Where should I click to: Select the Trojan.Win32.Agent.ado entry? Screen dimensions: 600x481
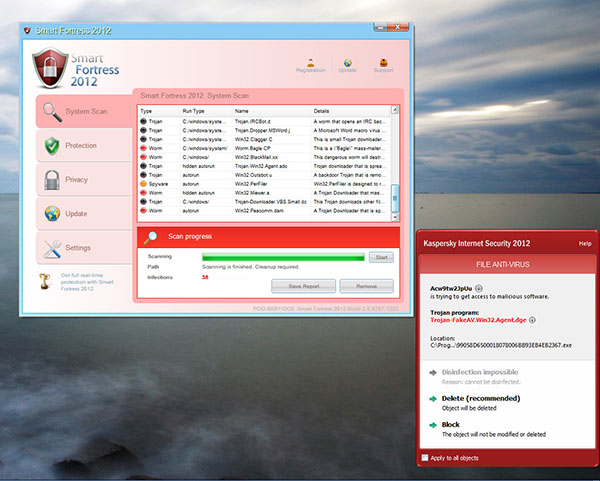(264, 166)
